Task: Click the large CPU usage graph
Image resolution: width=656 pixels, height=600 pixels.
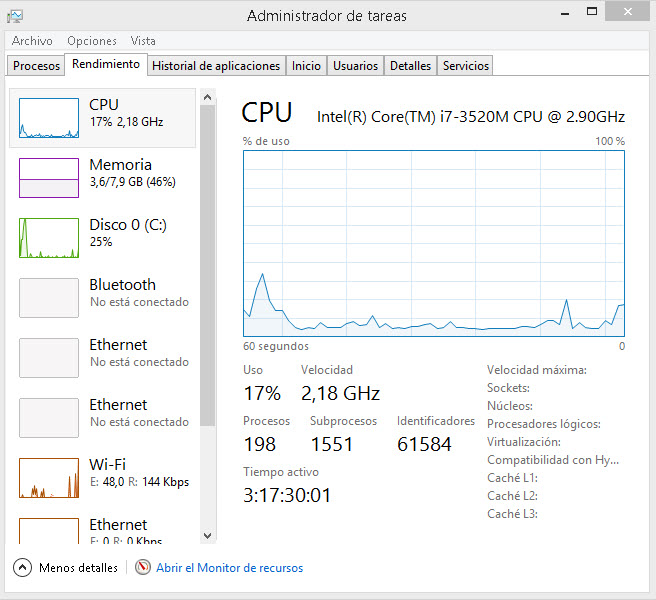Action: click(434, 244)
